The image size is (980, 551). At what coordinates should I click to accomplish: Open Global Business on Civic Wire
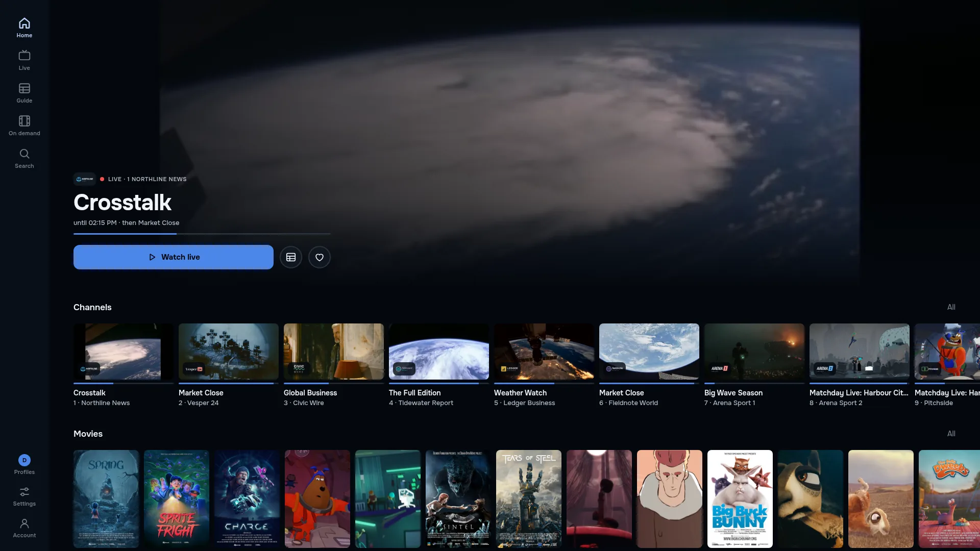coord(334,365)
